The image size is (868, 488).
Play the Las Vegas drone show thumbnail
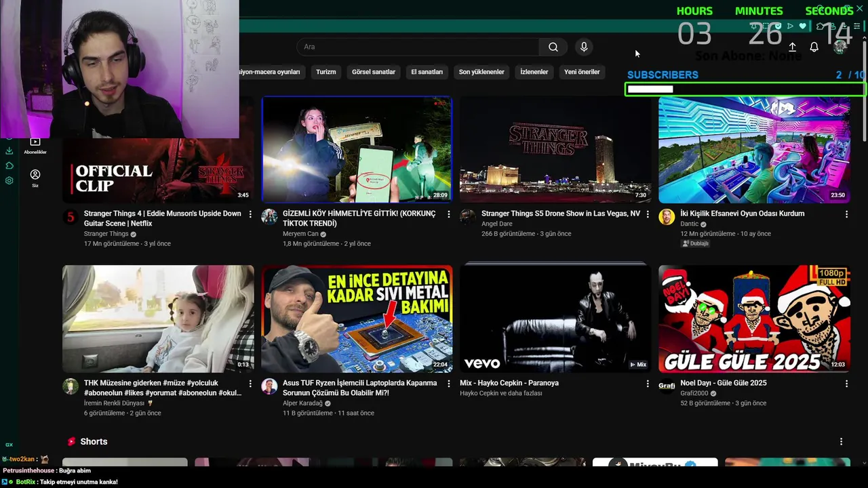pyautogui.click(x=555, y=149)
